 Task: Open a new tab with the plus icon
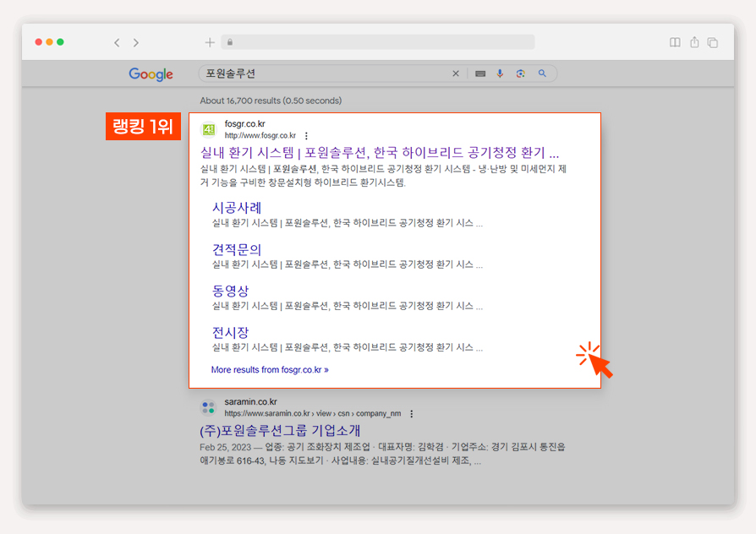point(210,42)
